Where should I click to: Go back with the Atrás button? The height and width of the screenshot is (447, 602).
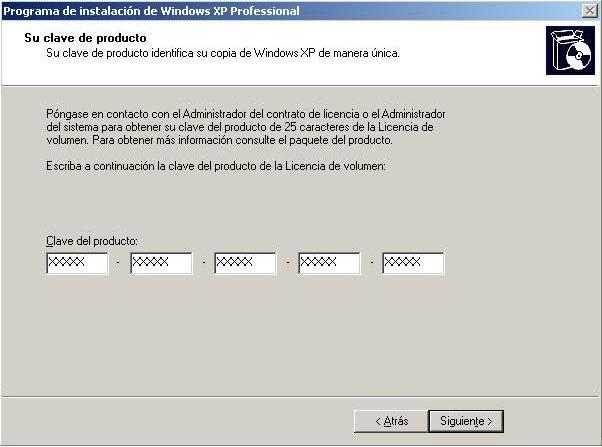(x=390, y=421)
